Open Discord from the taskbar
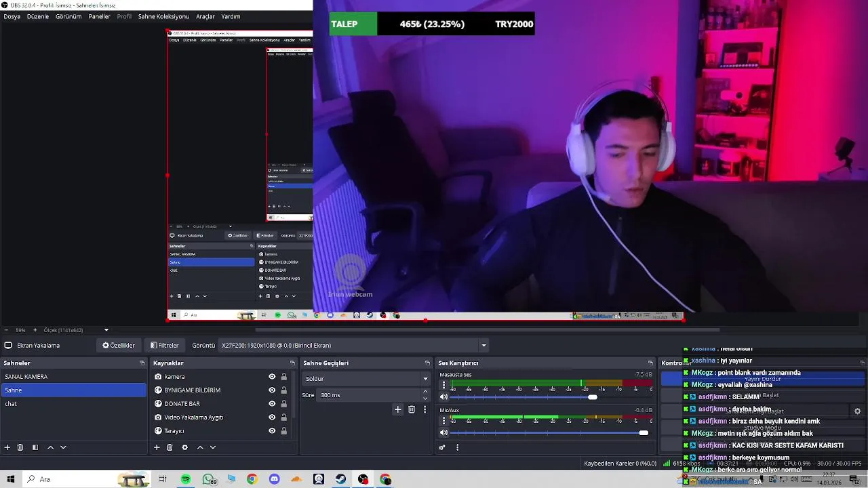This screenshot has width=868, height=488. pos(274,479)
